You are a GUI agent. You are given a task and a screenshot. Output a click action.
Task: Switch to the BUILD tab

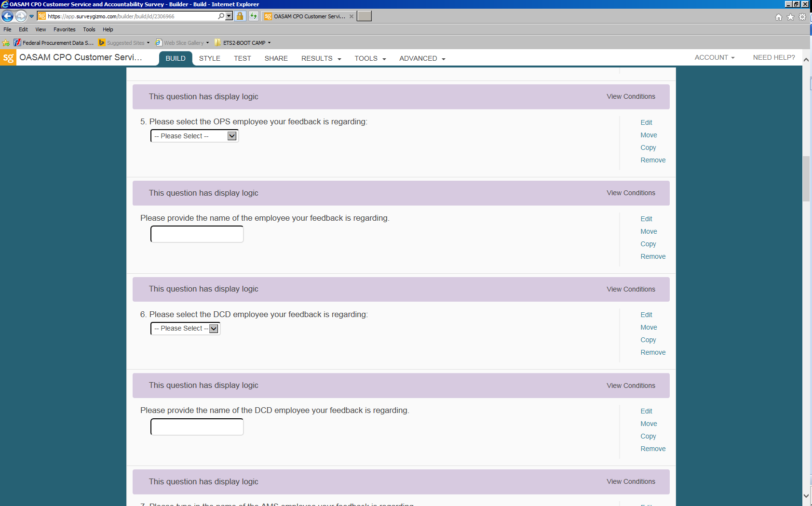tap(176, 58)
